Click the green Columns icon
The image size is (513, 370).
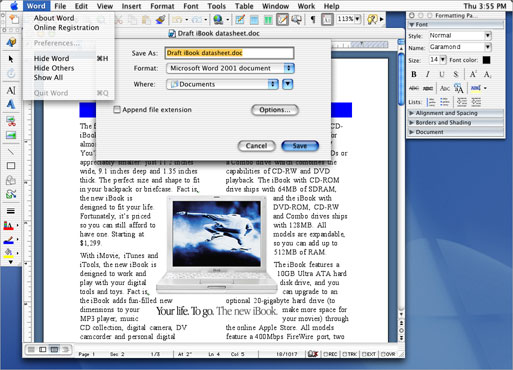click(268, 20)
